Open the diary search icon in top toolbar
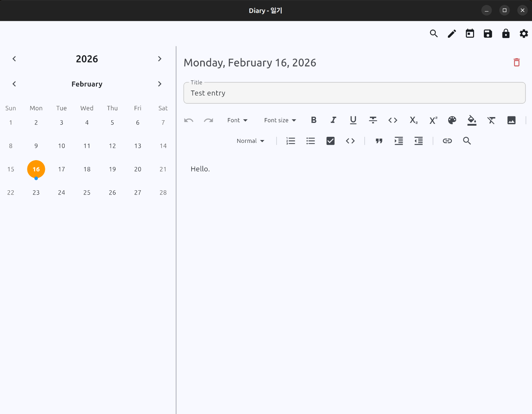Viewport: 532px width, 414px height. coord(434,34)
